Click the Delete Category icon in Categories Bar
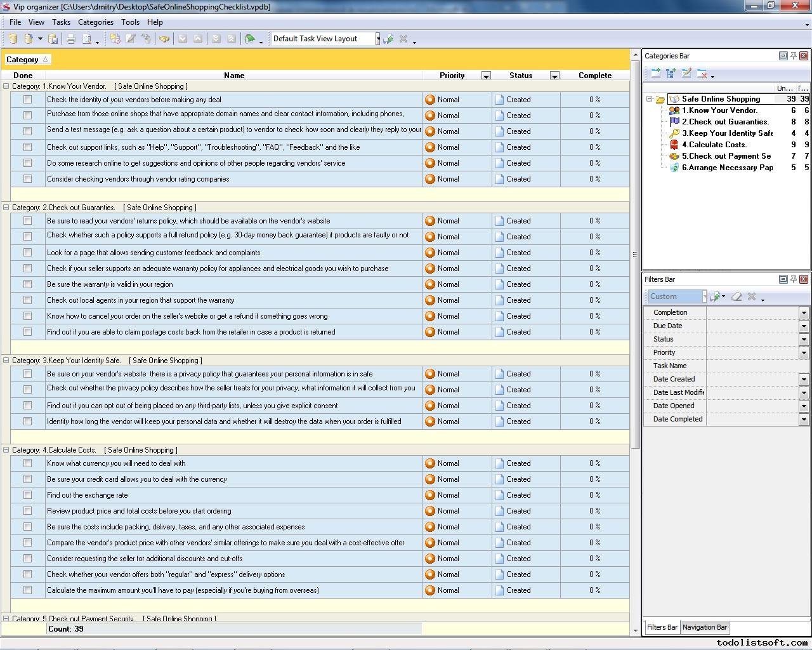This screenshot has width=812, height=650. pyautogui.click(x=702, y=74)
